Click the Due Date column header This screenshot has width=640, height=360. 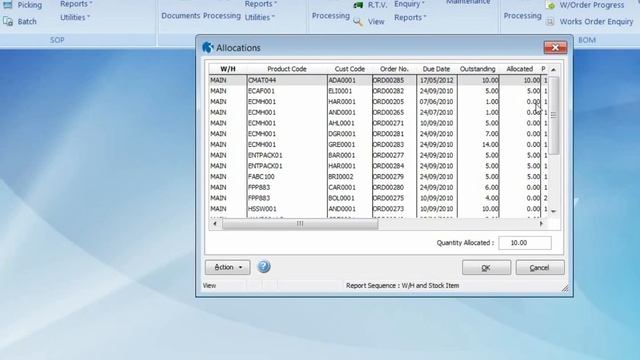pos(436,69)
